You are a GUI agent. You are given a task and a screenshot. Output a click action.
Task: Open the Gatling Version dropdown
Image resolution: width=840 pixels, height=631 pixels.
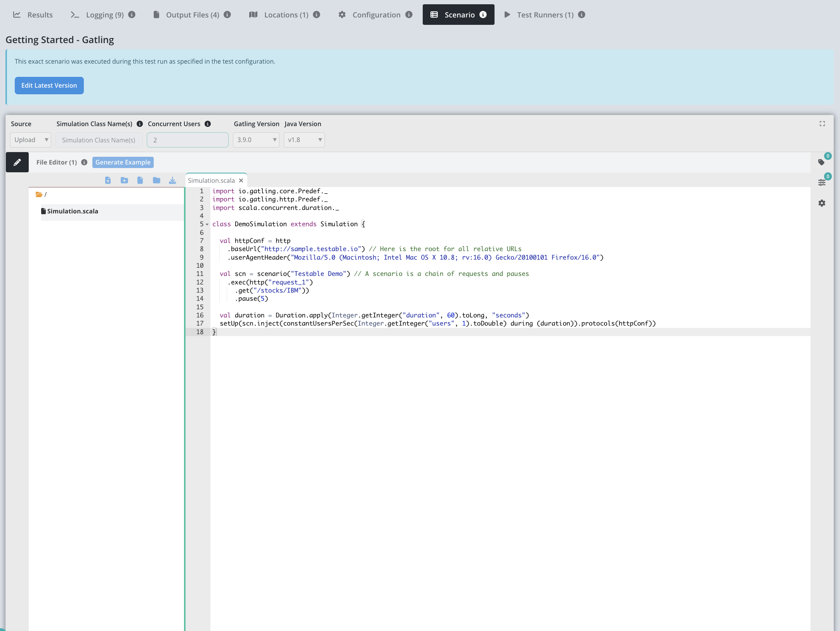(256, 140)
